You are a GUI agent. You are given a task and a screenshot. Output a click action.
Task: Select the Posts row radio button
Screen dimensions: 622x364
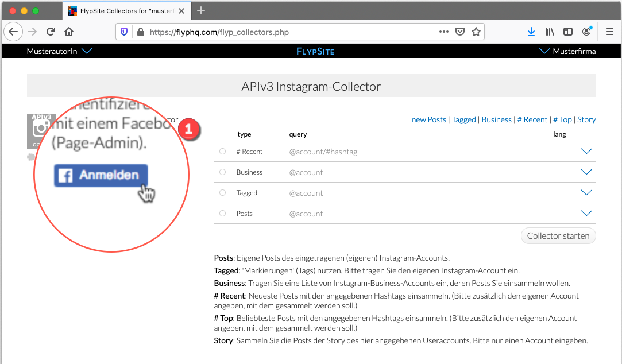coord(222,214)
